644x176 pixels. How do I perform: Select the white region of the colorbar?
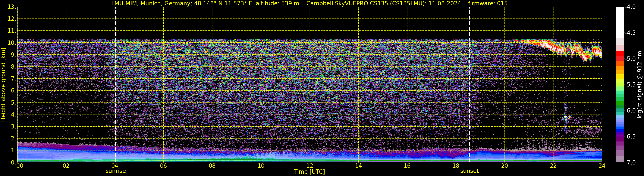pyautogui.click(x=620, y=22)
